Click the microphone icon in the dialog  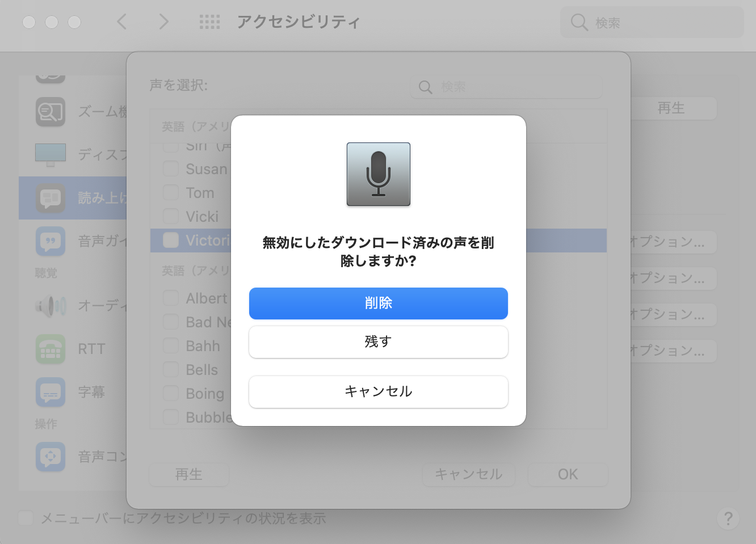click(x=379, y=174)
